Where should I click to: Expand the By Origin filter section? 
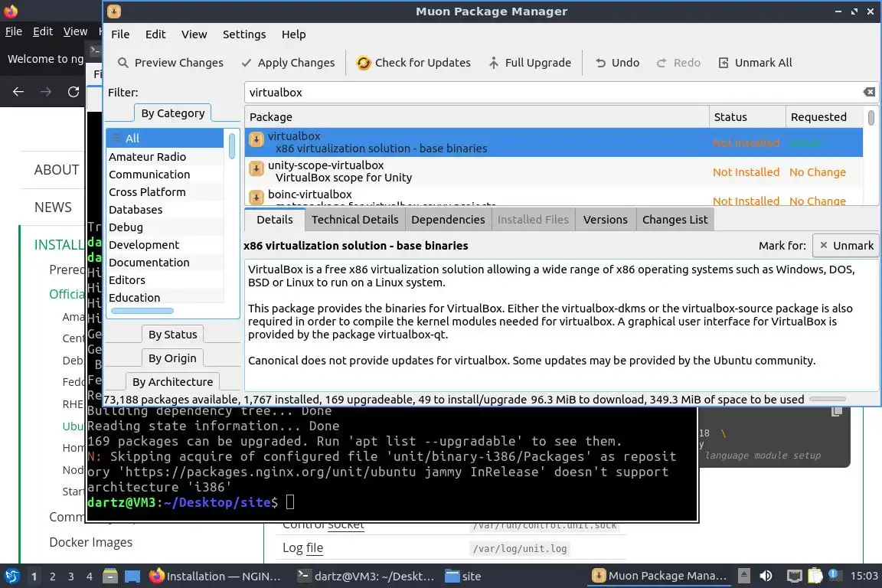click(173, 358)
